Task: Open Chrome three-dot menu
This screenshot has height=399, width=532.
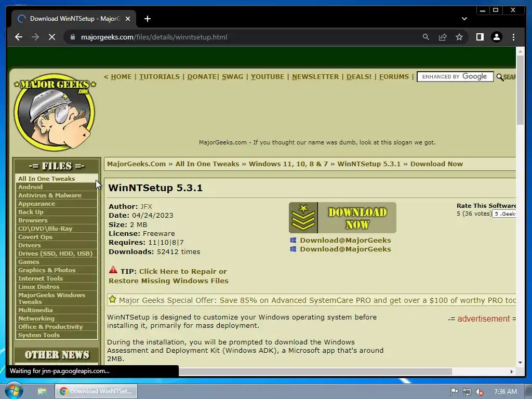Action: pyautogui.click(x=513, y=37)
